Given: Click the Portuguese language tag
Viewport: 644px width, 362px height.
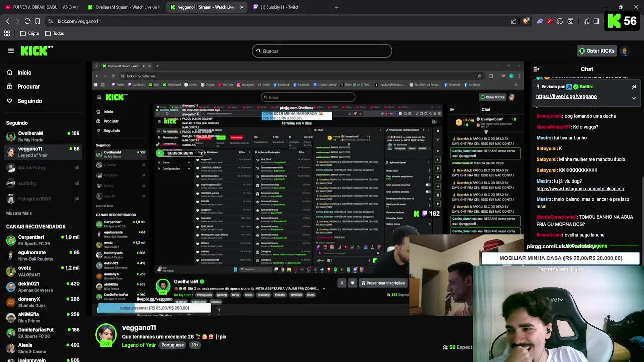Looking at the screenshot, I should (x=173, y=345).
